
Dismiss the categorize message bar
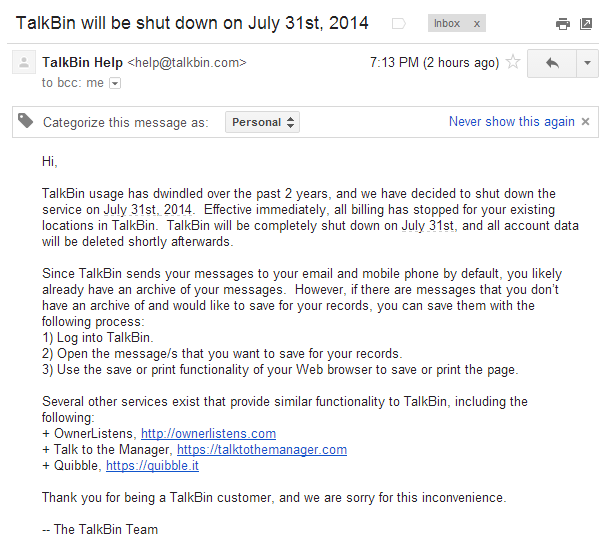click(x=587, y=122)
